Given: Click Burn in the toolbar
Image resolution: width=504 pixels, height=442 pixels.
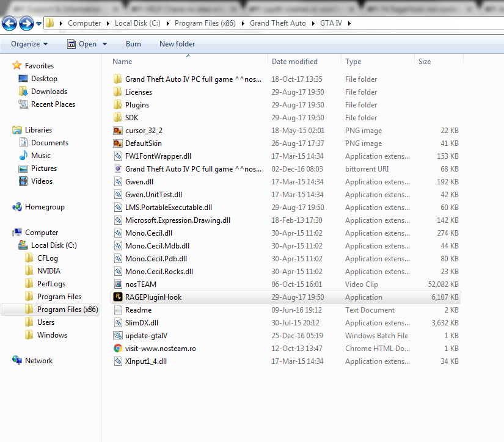Looking at the screenshot, I should (133, 44).
